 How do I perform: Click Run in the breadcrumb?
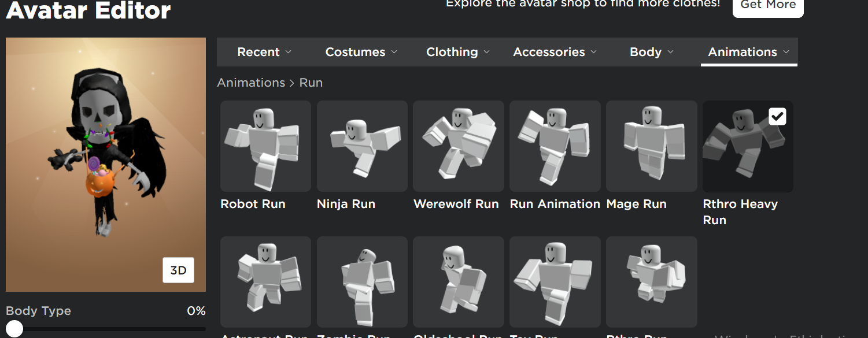(x=311, y=83)
